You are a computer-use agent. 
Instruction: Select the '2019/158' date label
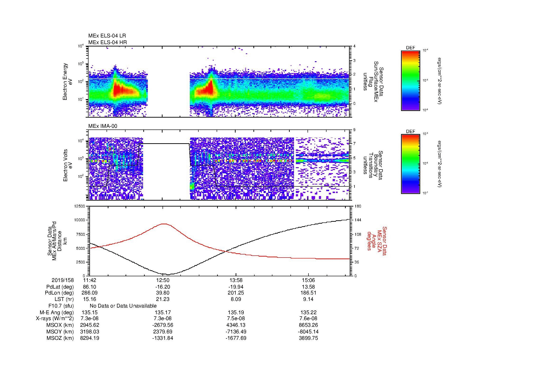coord(63,280)
